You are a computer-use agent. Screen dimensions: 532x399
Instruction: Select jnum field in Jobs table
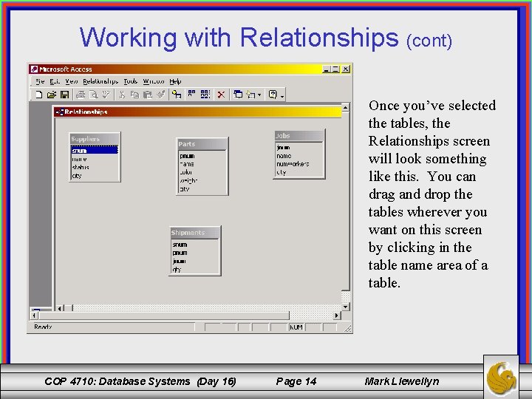pos(299,147)
